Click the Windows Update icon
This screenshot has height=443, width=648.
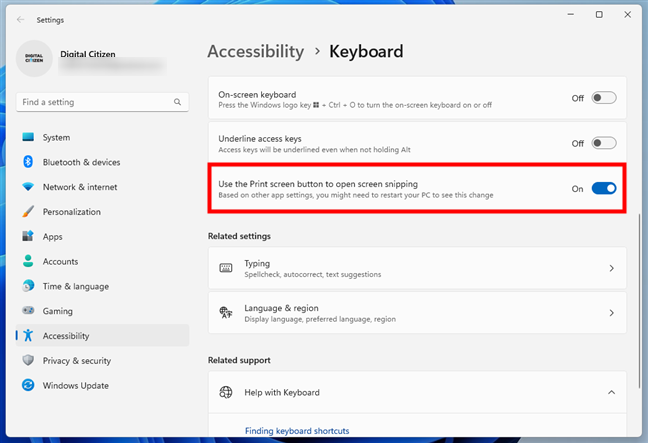click(x=28, y=385)
